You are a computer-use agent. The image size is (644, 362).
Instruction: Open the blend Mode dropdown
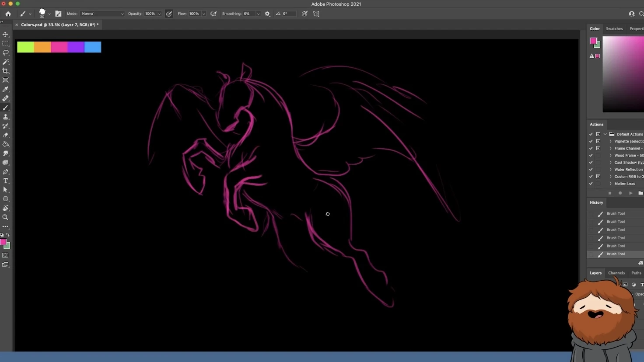[102, 14]
